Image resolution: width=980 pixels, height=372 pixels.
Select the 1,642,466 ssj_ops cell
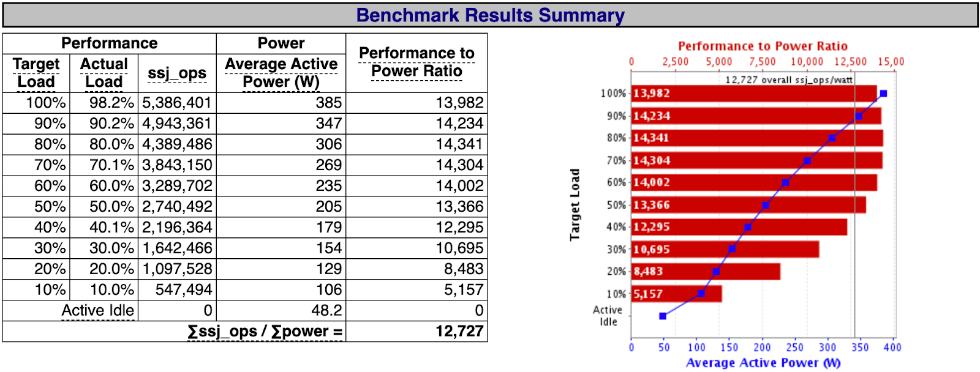177,248
